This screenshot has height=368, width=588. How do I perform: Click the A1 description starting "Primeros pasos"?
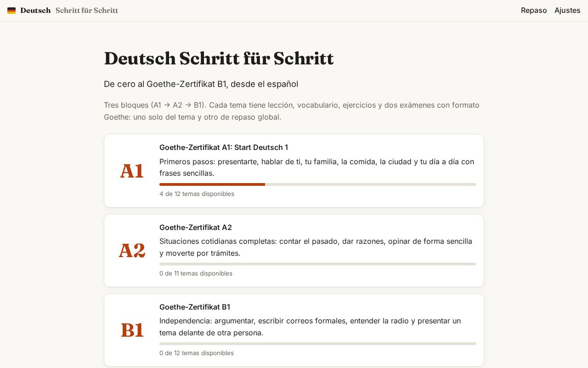point(317,167)
